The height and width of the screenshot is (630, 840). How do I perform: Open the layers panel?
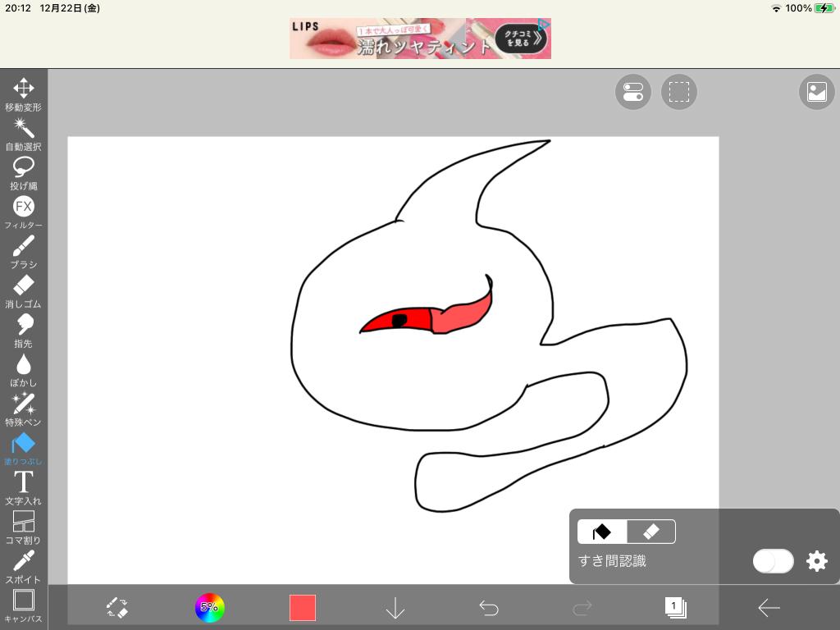point(675,608)
